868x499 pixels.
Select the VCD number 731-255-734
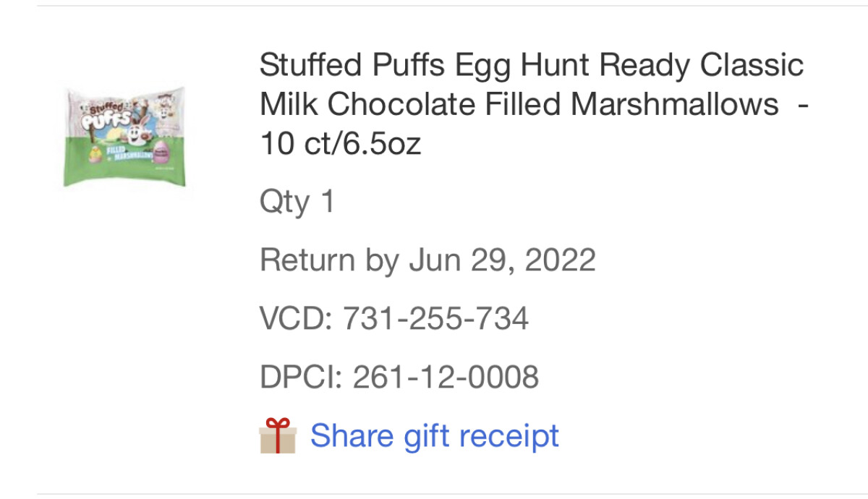(x=435, y=319)
